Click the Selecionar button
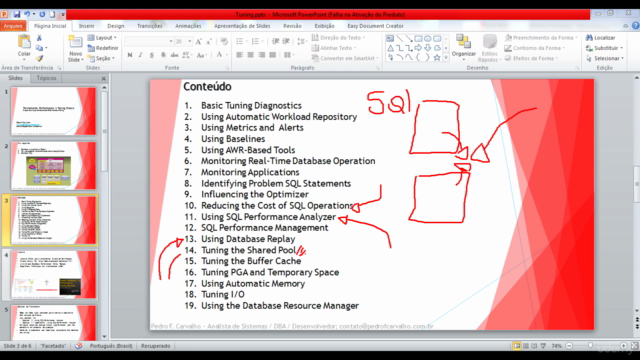The height and width of the screenshot is (360, 640). (605, 58)
